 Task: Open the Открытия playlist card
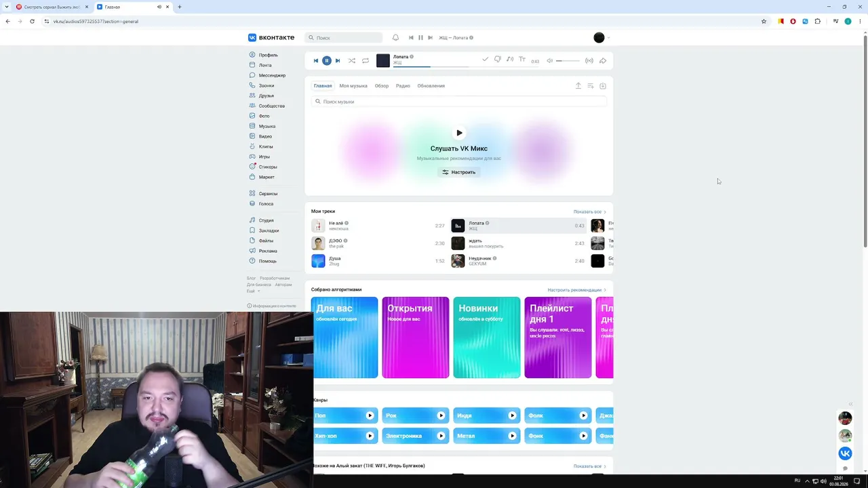416,338
